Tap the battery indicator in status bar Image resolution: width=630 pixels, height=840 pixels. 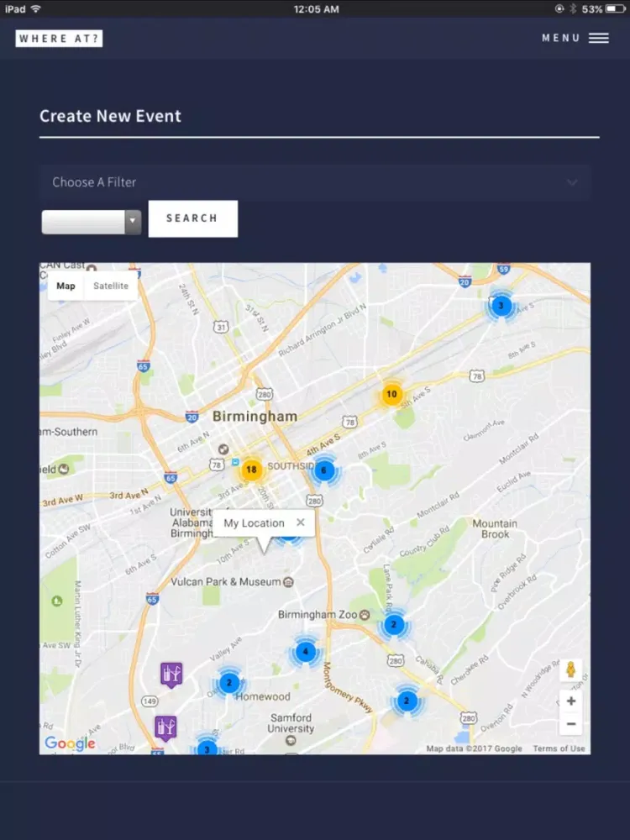(x=616, y=9)
